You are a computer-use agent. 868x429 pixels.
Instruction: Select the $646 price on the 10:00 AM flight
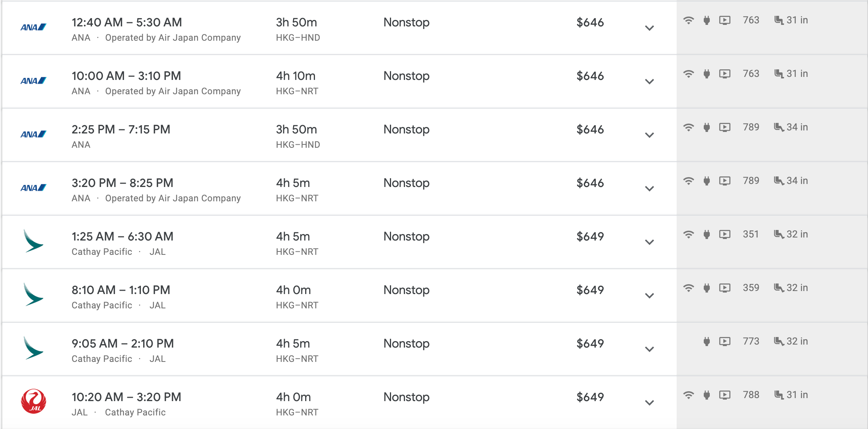pyautogui.click(x=590, y=76)
